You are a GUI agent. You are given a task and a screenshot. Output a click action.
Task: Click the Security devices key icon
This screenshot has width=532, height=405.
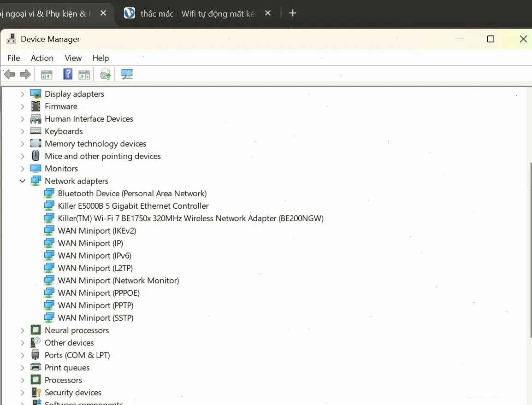click(x=36, y=392)
